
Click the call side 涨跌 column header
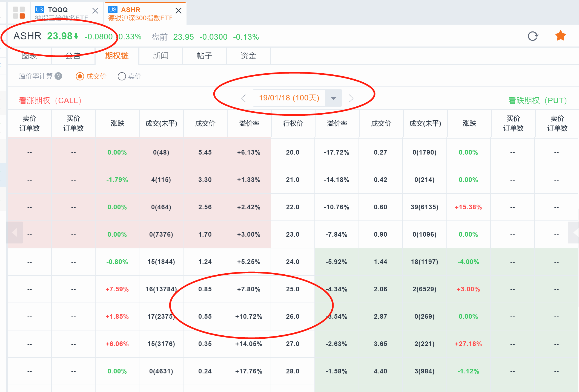point(117,123)
